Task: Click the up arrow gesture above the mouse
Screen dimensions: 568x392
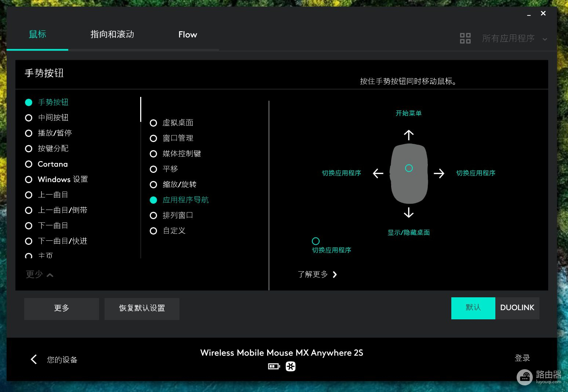Action: (408, 135)
